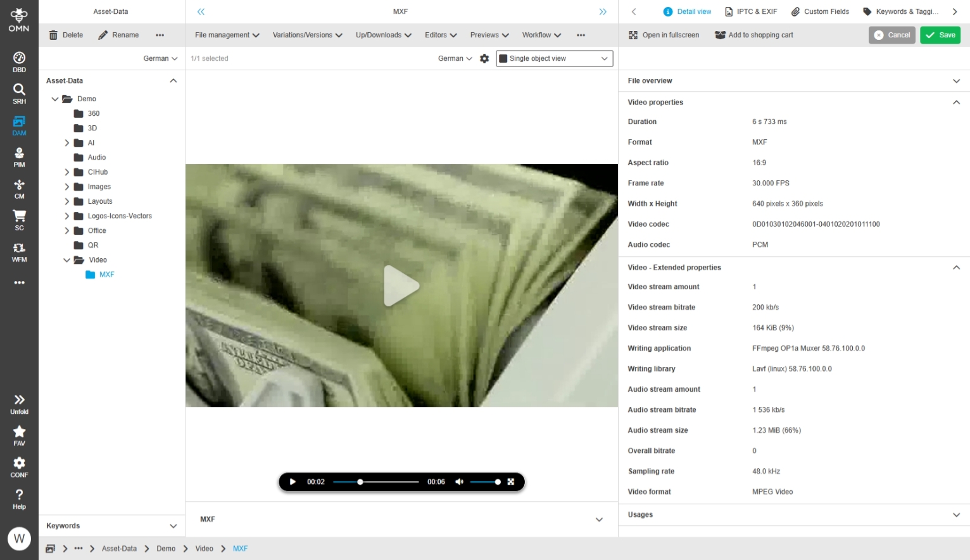Toggle fullscreen in the video player
The width and height of the screenshot is (970, 560).
[x=511, y=482]
